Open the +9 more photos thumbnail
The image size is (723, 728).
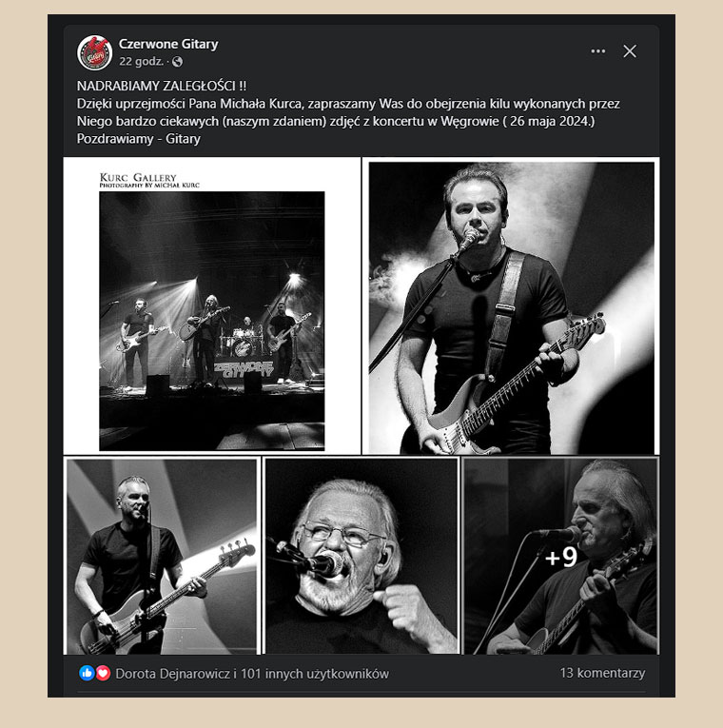coord(560,556)
